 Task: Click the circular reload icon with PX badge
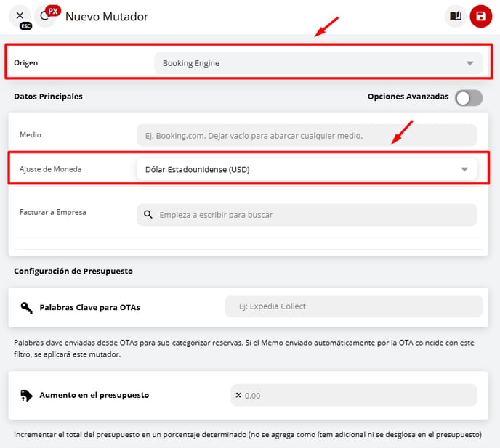45,16
